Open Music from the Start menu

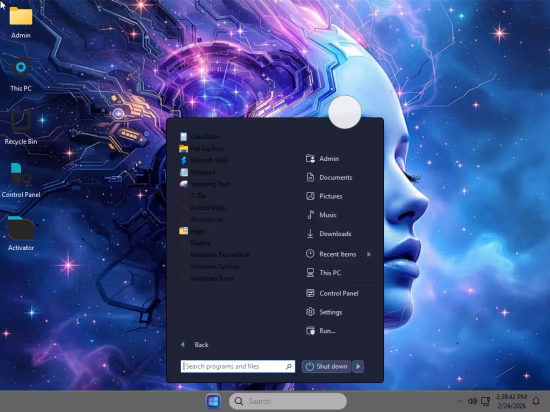pos(321,215)
